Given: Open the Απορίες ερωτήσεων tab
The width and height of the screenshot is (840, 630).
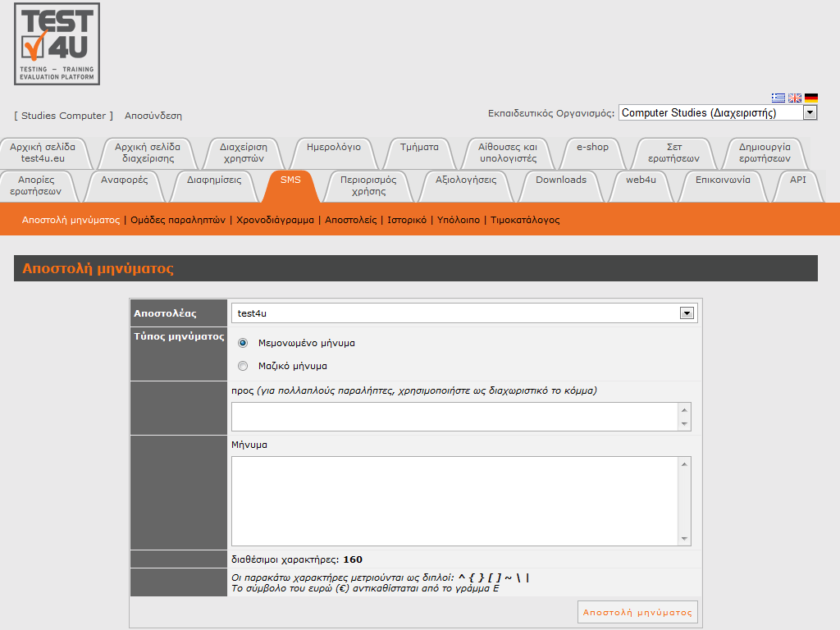Looking at the screenshot, I should (x=36, y=185).
